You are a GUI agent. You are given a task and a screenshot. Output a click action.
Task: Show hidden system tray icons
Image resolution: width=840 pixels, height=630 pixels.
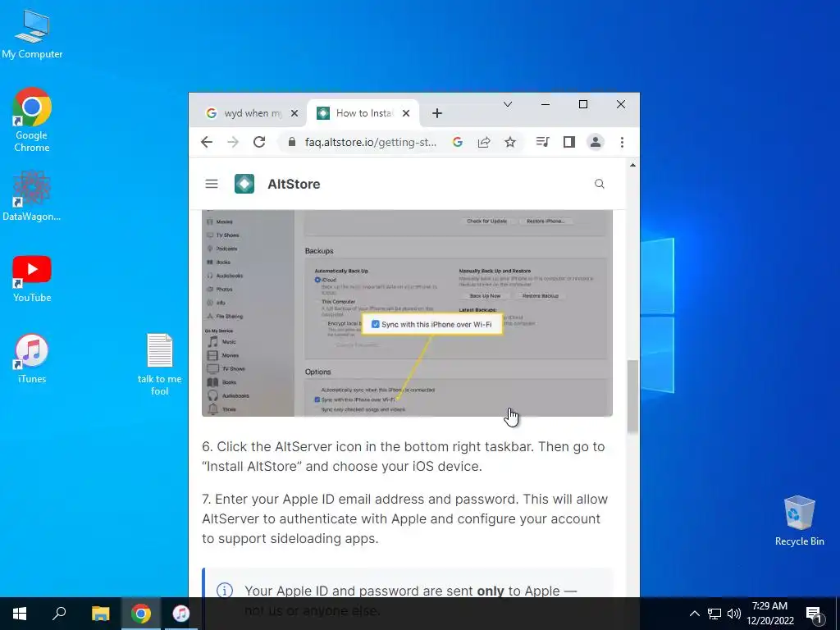(x=694, y=614)
